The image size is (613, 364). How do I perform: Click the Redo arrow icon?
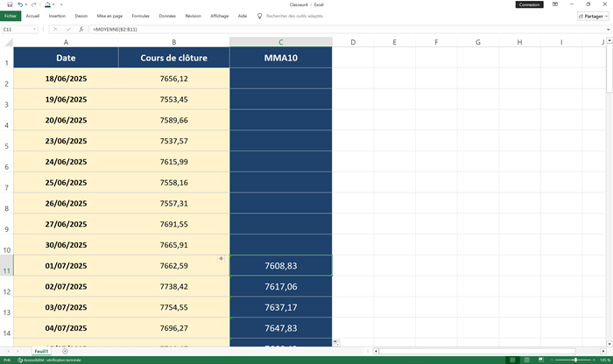tap(33, 4)
